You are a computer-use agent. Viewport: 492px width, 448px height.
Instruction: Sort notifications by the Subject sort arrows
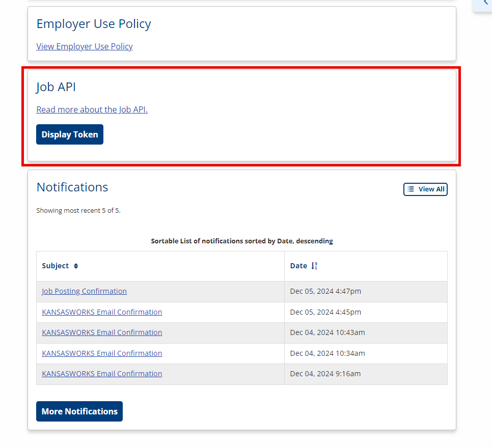tap(75, 266)
